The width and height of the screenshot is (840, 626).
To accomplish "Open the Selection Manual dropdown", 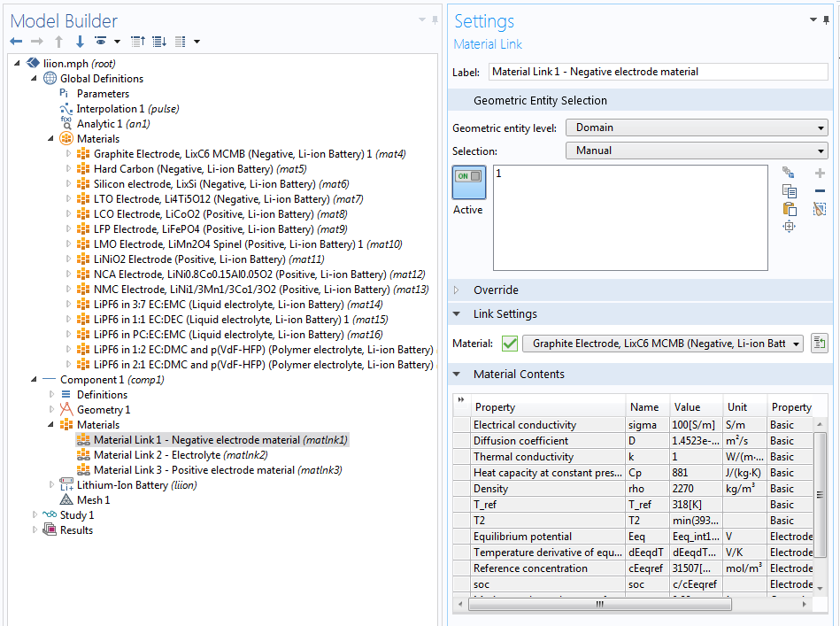I will click(696, 151).
